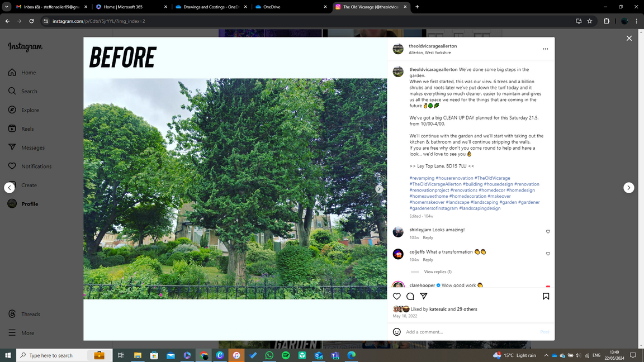Go back in the browser
This screenshot has width=644, height=362.
click(7, 21)
